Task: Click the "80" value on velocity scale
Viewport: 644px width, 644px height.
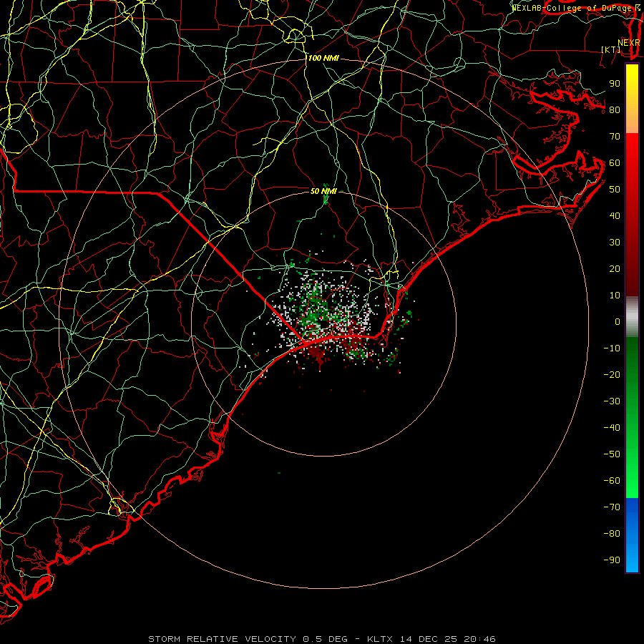Action: pos(615,109)
